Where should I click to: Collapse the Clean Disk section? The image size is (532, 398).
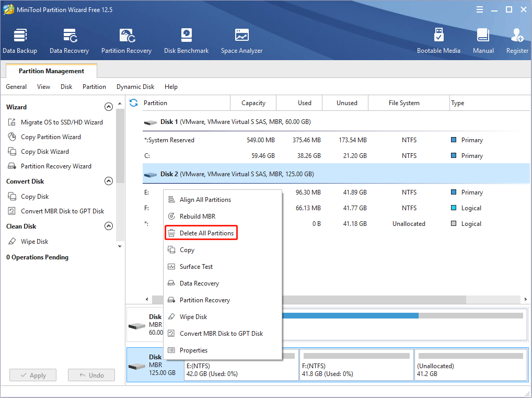pos(109,226)
